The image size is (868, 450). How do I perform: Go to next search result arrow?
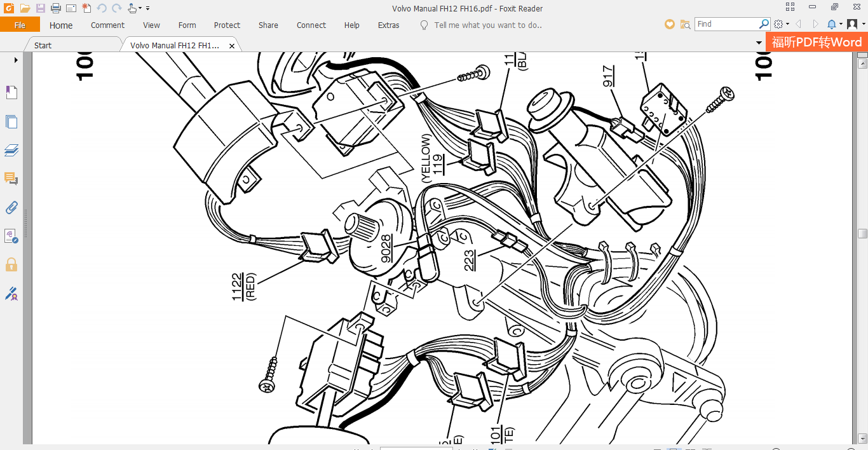pyautogui.click(x=815, y=24)
